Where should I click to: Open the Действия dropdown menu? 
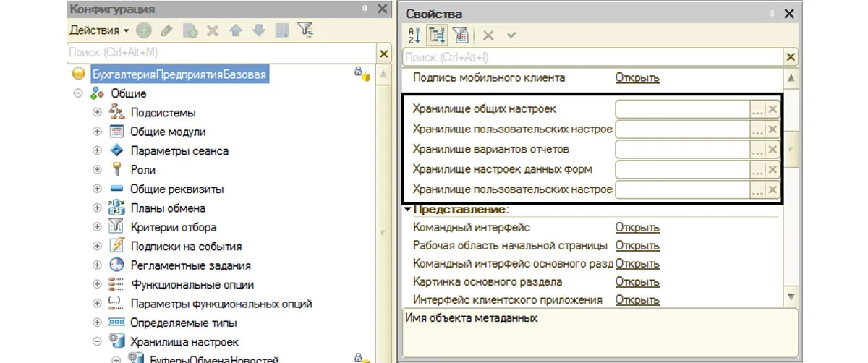click(x=99, y=30)
